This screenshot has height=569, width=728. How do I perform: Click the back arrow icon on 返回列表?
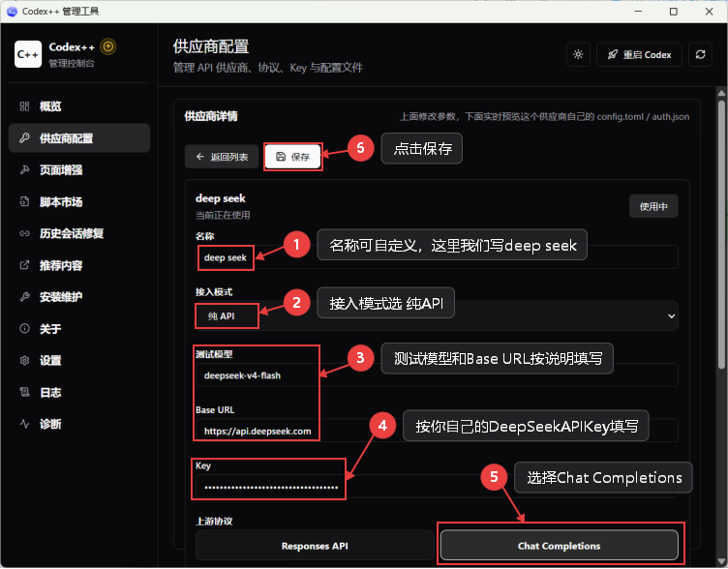click(200, 157)
